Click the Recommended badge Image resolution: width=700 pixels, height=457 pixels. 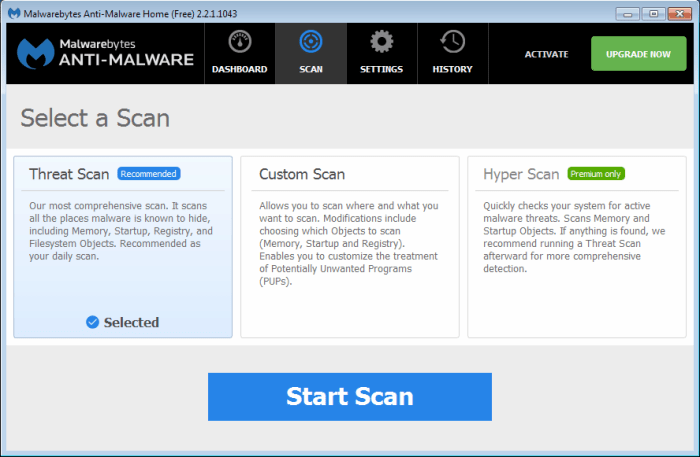click(149, 174)
